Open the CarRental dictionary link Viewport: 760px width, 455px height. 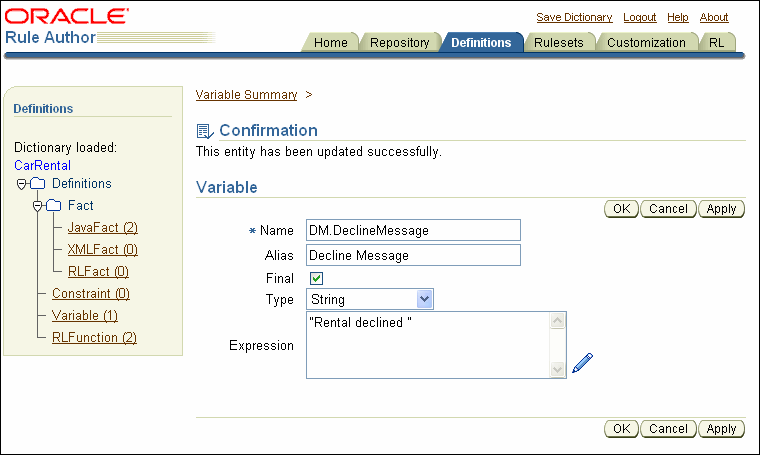(x=43, y=165)
